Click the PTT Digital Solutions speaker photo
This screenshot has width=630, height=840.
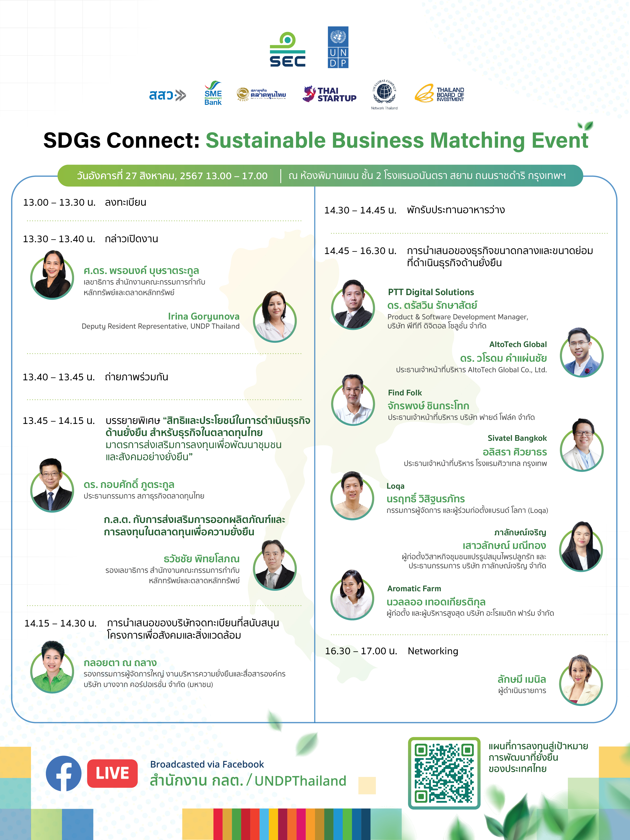(353, 304)
